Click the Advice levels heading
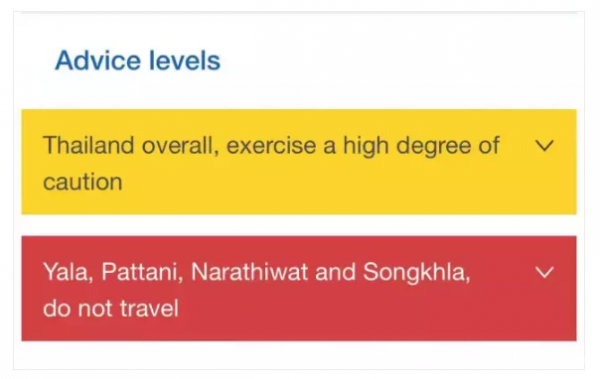Image resolution: width=600 pixels, height=379 pixels. click(138, 60)
